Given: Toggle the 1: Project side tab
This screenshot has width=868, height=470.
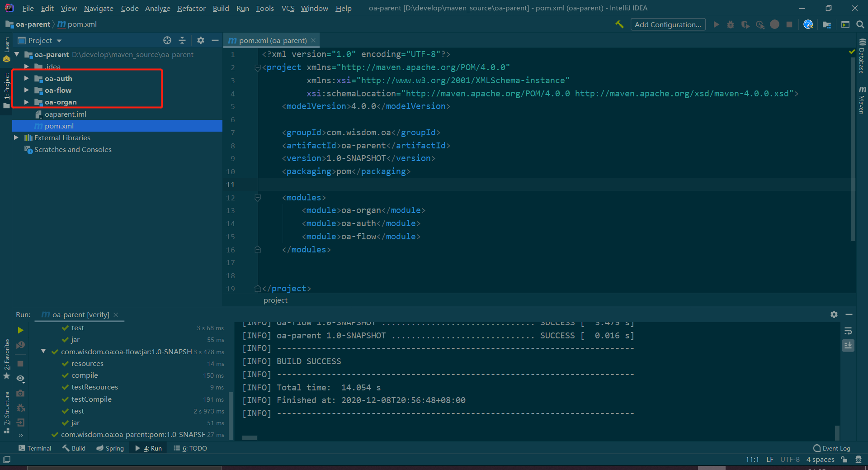Looking at the screenshot, I should [x=6, y=90].
